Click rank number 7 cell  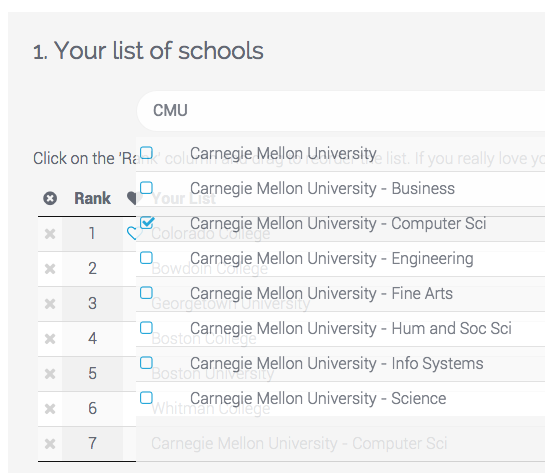[92, 444]
